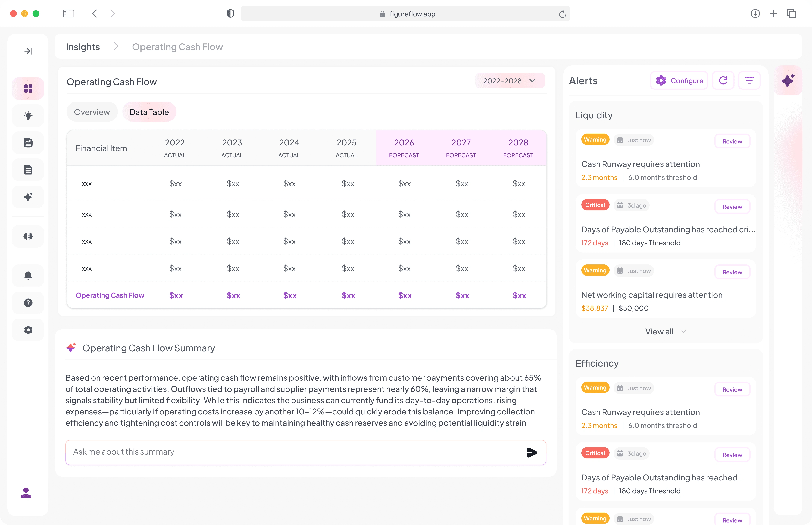Open the help question mark icon

pyautogui.click(x=28, y=303)
